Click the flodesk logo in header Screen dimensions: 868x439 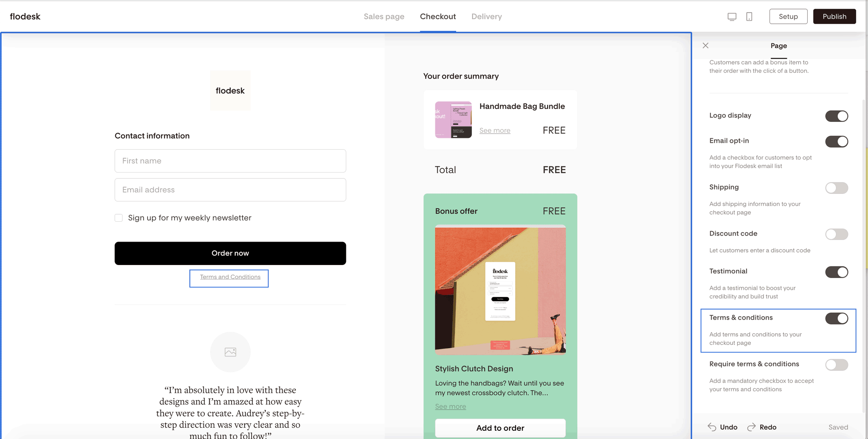[x=25, y=16]
